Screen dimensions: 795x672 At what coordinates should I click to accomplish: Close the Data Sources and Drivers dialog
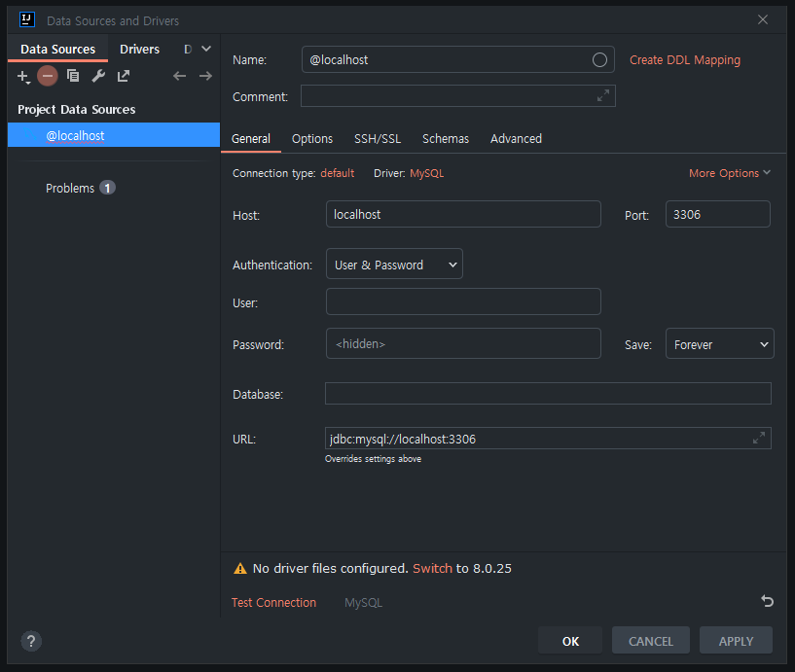[x=763, y=19]
